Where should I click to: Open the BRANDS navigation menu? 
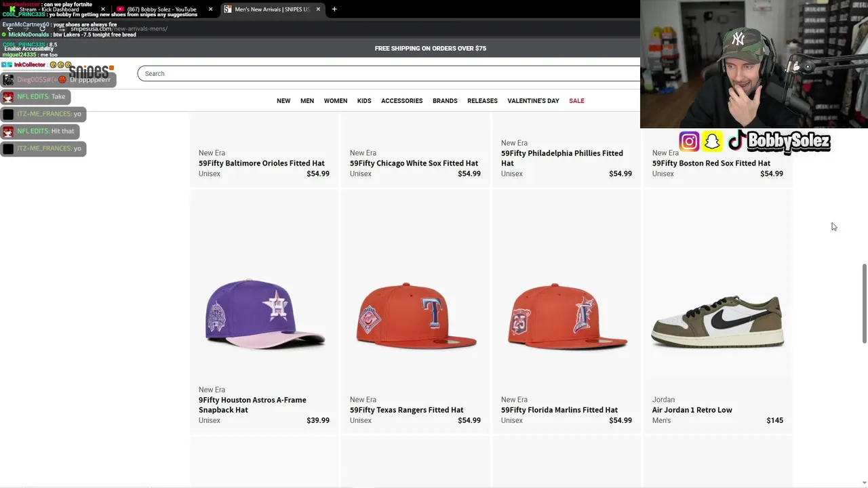click(x=445, y=101)
